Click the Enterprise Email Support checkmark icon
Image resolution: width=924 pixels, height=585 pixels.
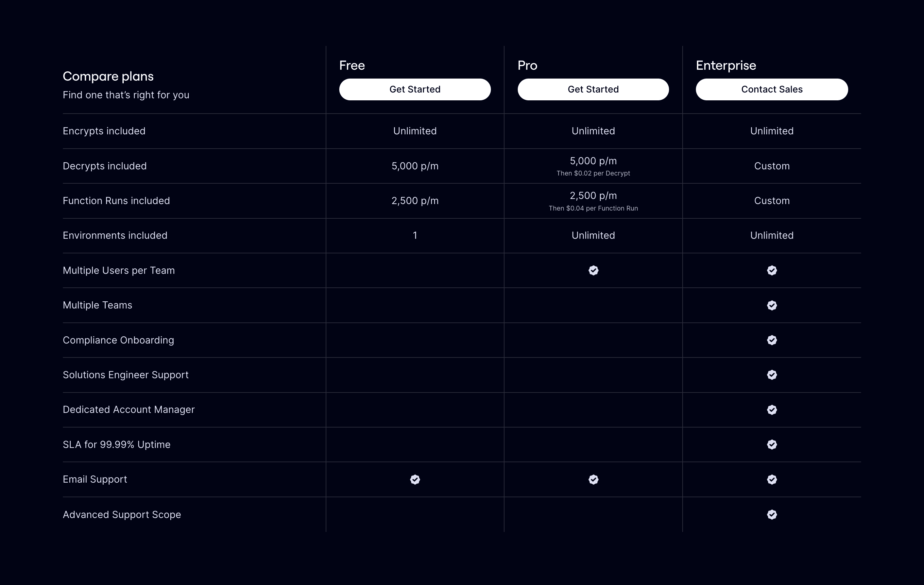772,480
